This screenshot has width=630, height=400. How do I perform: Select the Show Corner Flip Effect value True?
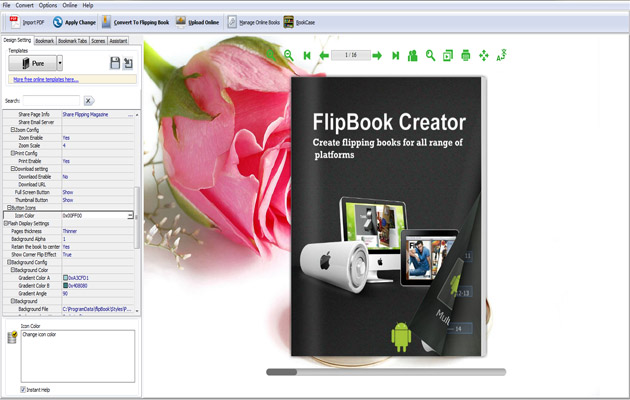67,255
